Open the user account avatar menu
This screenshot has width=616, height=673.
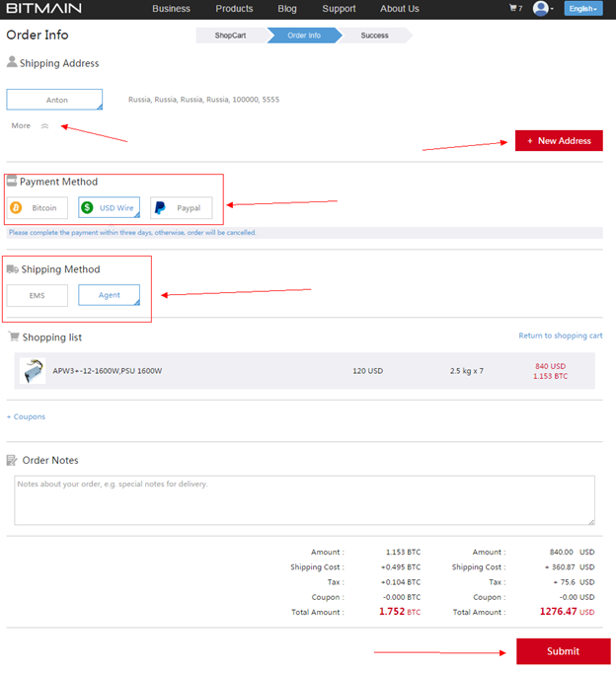coord(541,9)
